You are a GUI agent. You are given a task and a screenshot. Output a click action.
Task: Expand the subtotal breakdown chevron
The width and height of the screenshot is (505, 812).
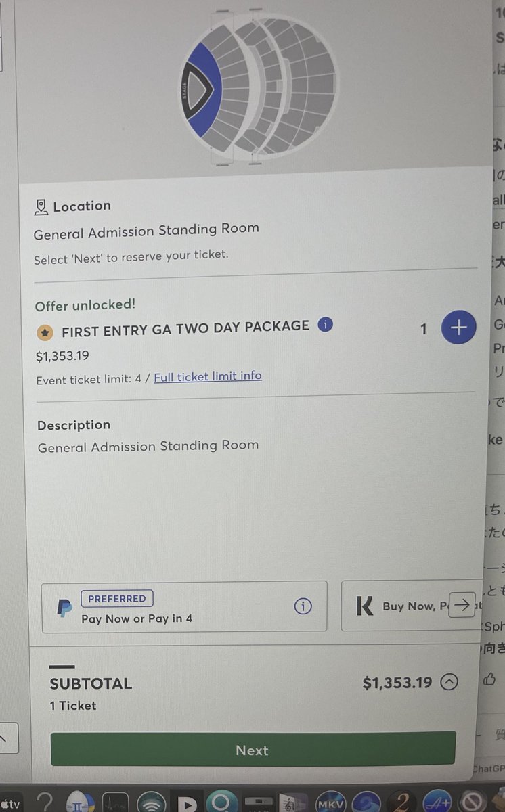[x=449, y=683]
